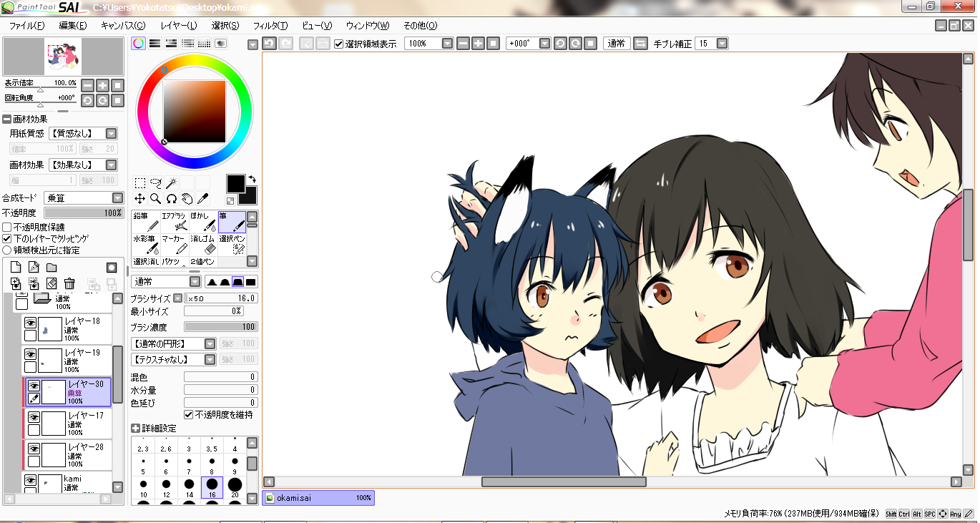Hide レイヤー30 with its eye icon
The width and height of the screenshot is (980, 523).
[x=33, y=386]
